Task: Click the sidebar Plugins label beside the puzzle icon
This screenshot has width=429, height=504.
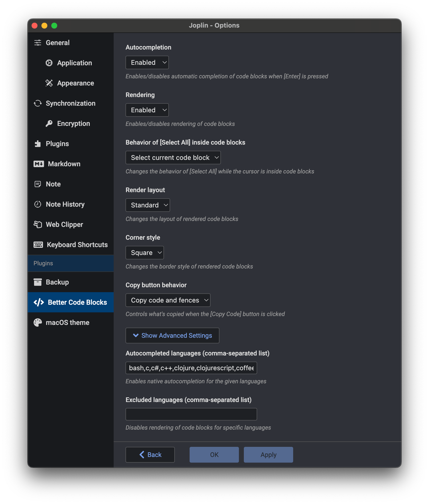Action: [x=57, y=144]
